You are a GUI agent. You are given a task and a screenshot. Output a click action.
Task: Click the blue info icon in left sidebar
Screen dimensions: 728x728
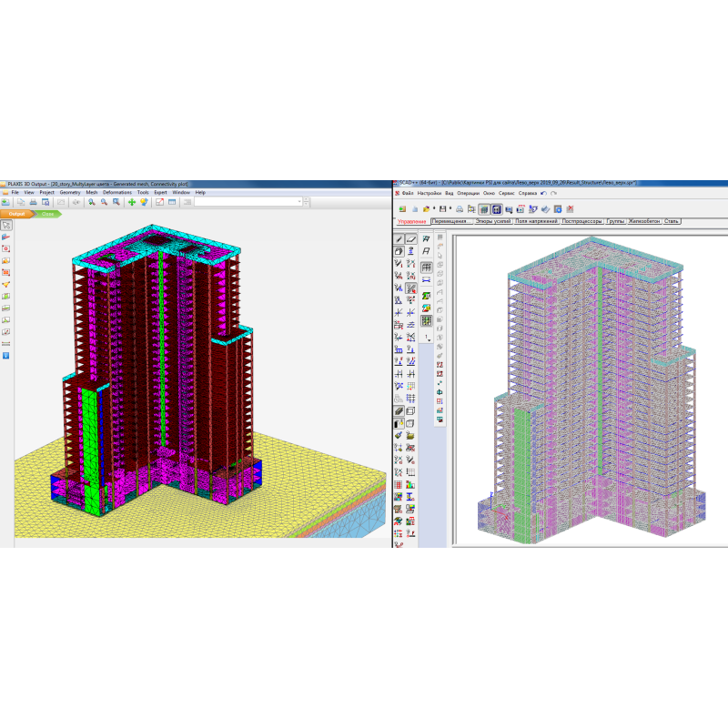click(6, 355)
